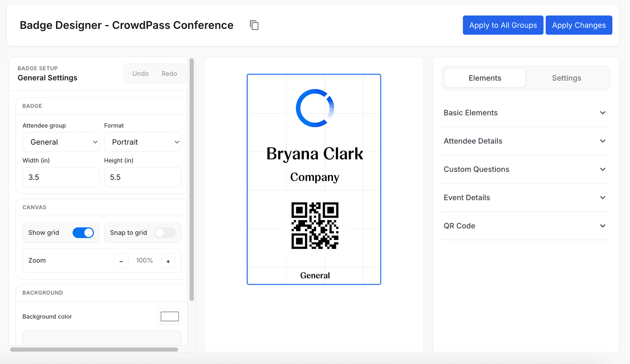Select the Elements tab

pyautogui.click(x=485, y=78)
